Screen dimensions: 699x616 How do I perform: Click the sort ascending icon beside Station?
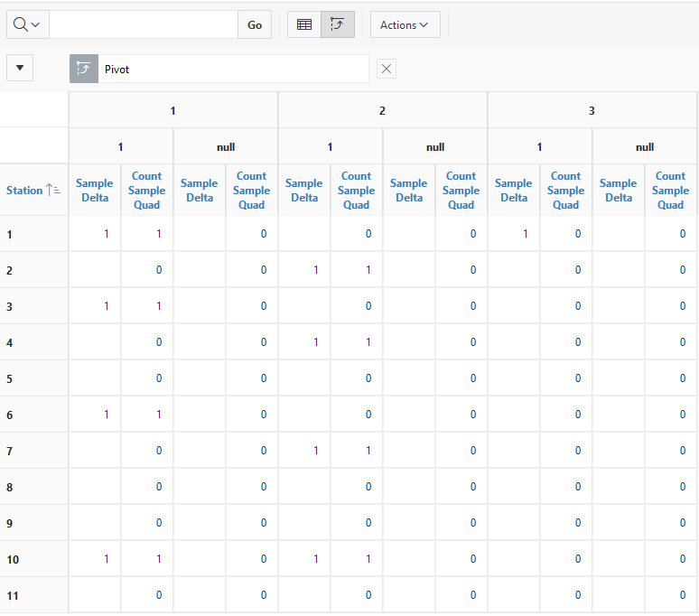coord(53,191)
